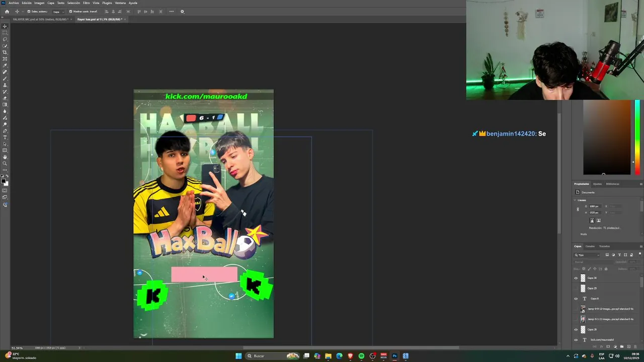Select the Brush tool
The width and height of the screenshot is (644, 362).
(5, 78)
